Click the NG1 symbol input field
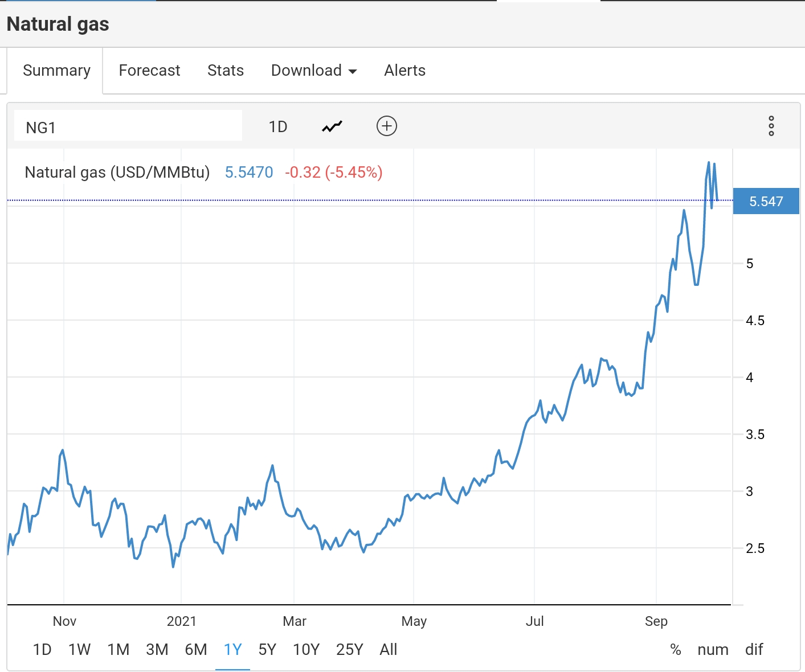This screenshot has height=672, width=805. pyautogui.click(x=128, y=126)
